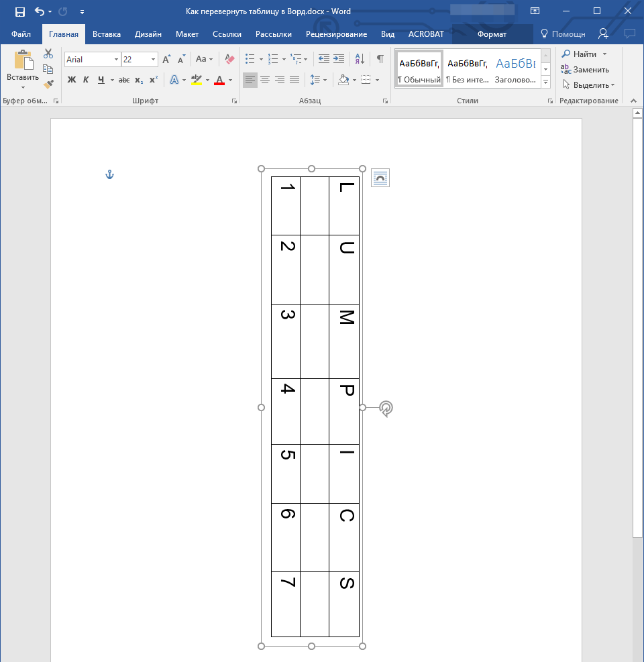Clear all formatting with the eraser icon
This screenshot has height=662, width=644.
tap(230, 59)
